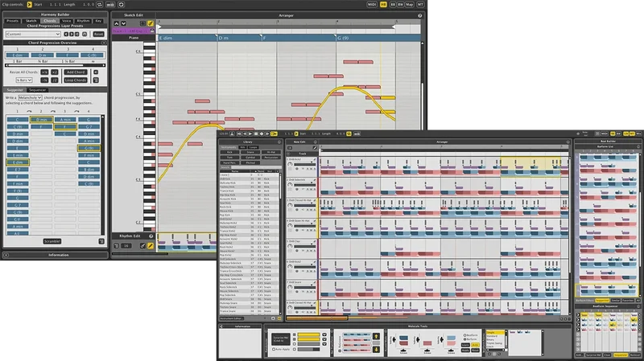
Task: Click the metronome icon in the top bar
Action: coord(110,5)
